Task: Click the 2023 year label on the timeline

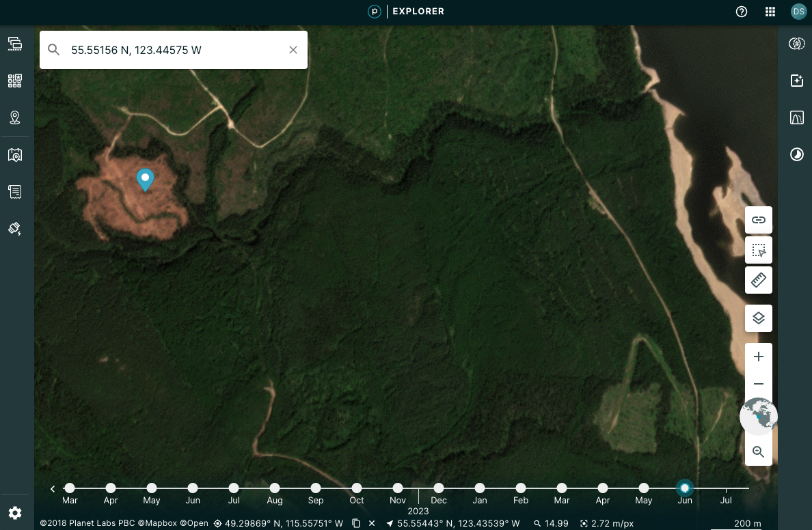Action: click(418, 512)
